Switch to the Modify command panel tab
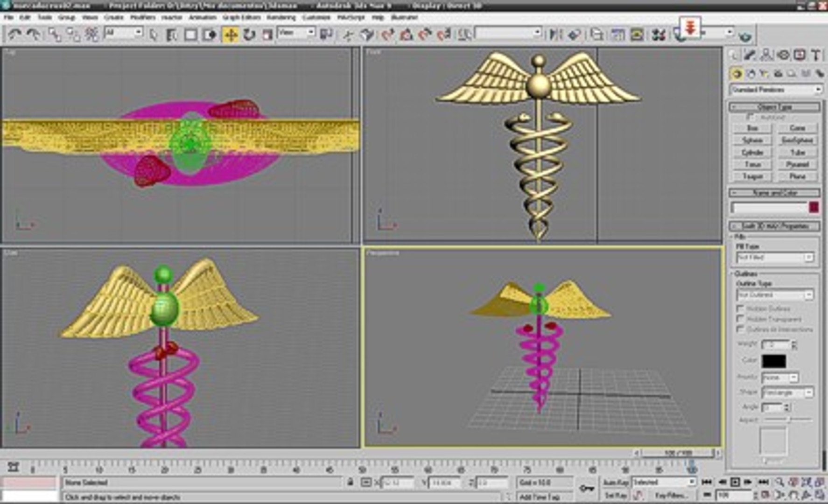This screenshot has width=828, height=504. [750, 55]
